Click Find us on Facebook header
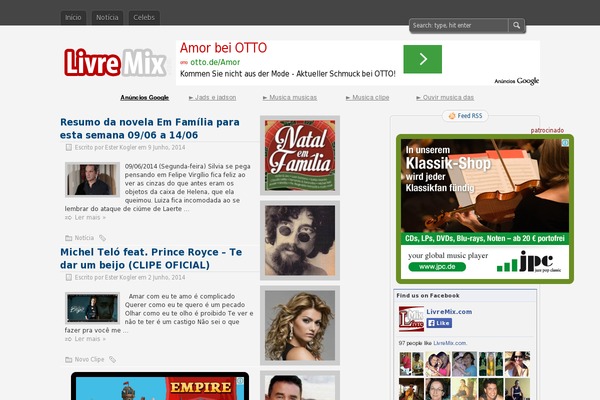The width and height of the screenshot is (600, 400). pyautogui.click(x=428, y=296)
